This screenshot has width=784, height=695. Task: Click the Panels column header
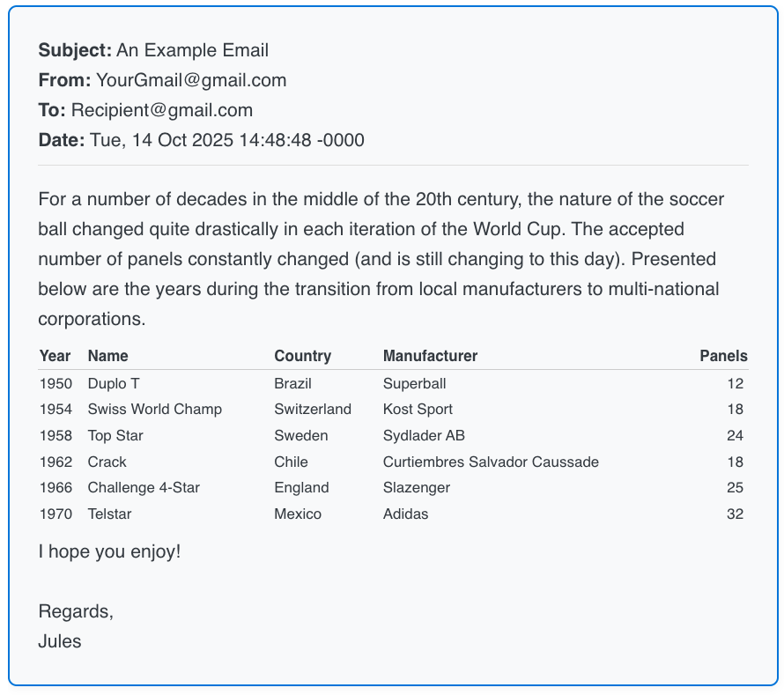pos(723,356)
